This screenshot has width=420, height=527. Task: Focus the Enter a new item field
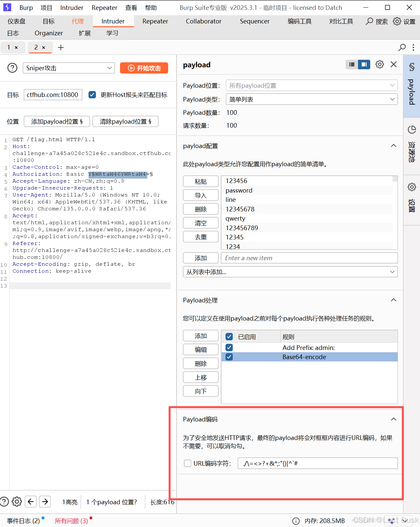309,258
